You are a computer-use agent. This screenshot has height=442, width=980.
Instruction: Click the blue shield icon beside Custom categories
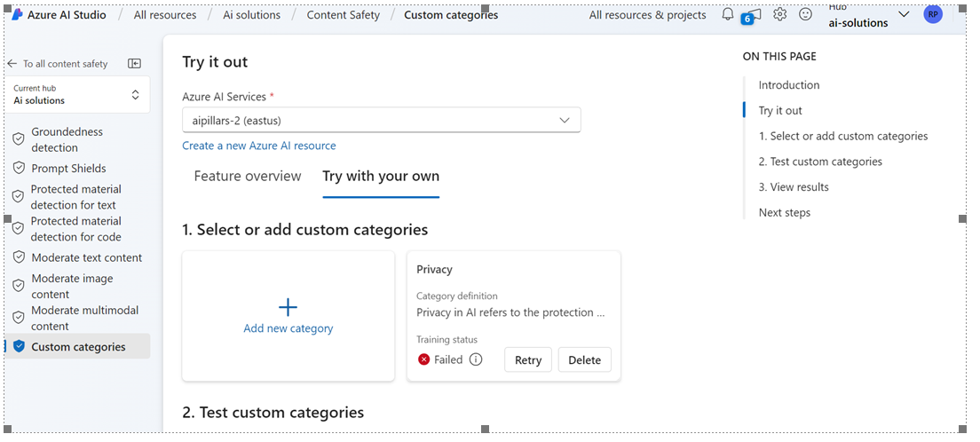19,346
